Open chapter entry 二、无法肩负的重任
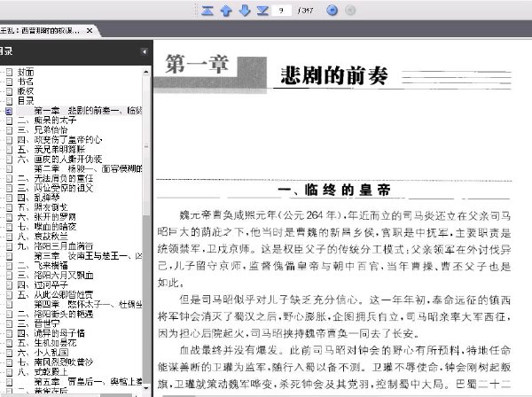The width and height of the screenshot is (532, 397). pyautogui.click(x=55, y=178)
